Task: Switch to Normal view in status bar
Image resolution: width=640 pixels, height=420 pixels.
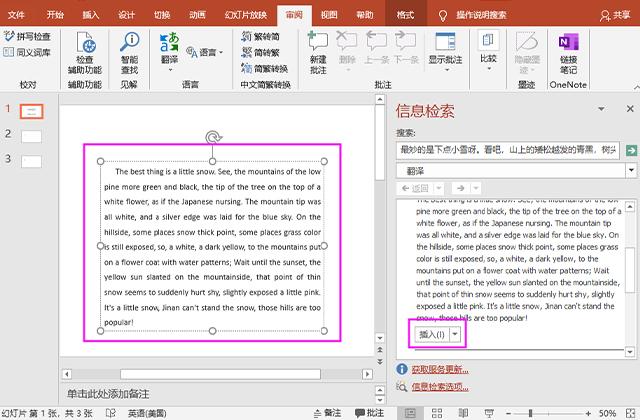Action: [x=410, y=413]
